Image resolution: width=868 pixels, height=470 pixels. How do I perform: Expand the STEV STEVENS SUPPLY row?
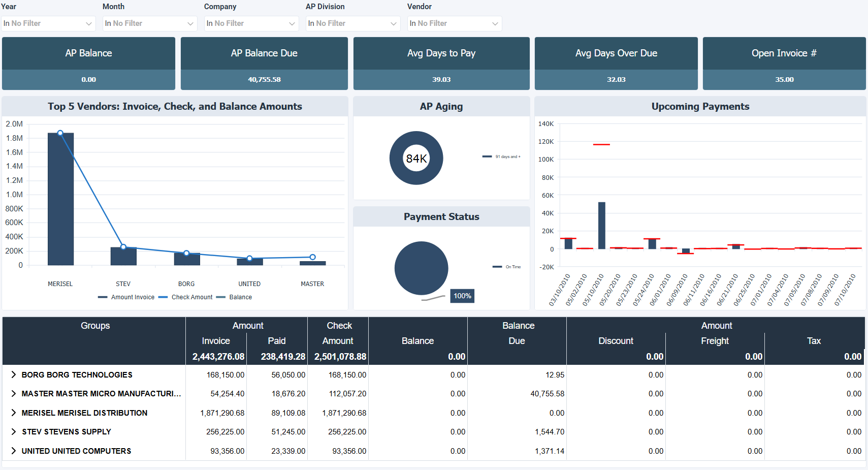point(14,432)
